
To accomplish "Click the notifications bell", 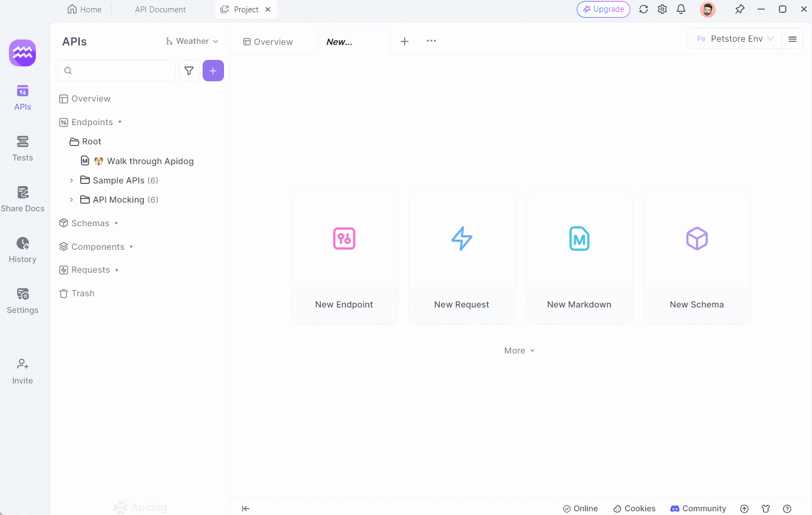I will pos(681,9).
